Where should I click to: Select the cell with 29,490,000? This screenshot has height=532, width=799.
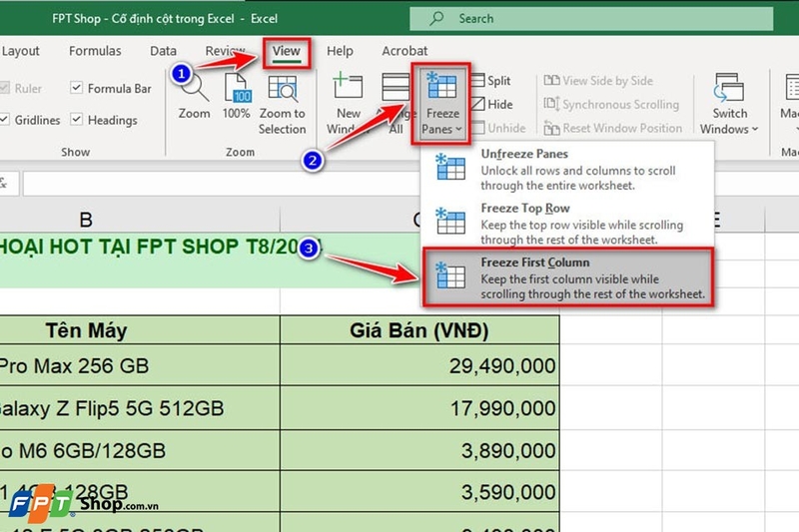click(419, 365)
